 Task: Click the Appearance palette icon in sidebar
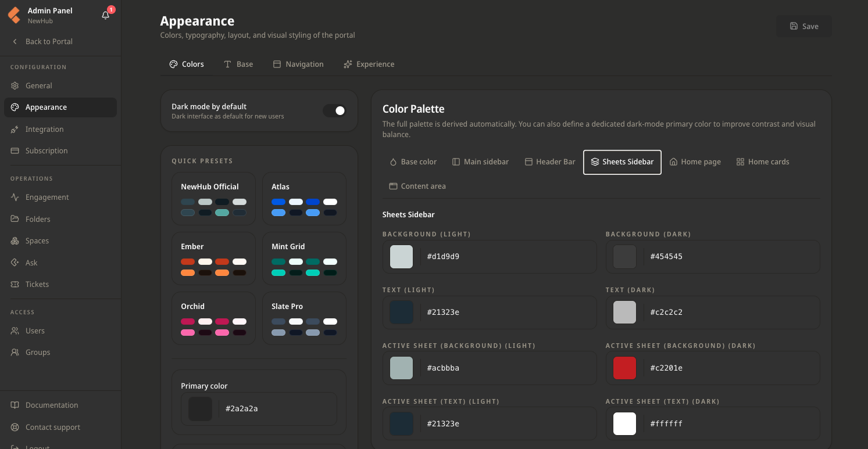[15, 107]
